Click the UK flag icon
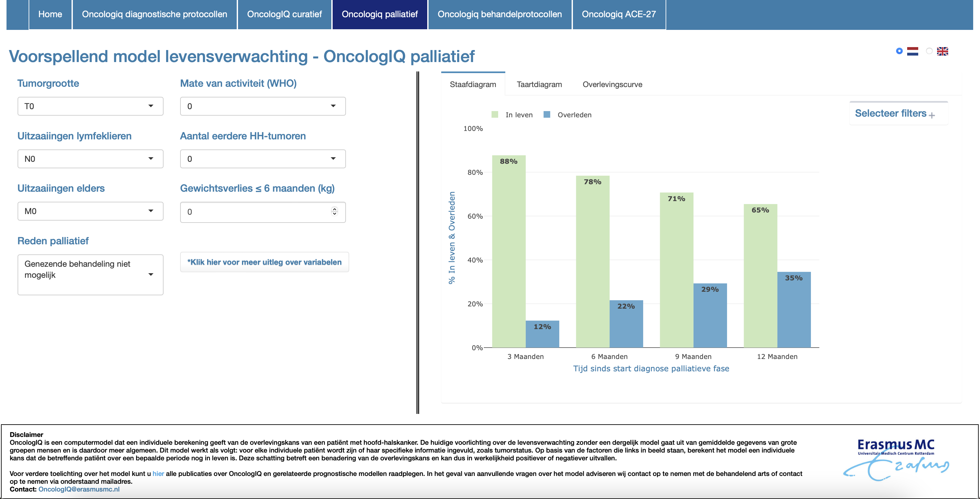The width and height of the screenshot is (980, 499). [x=942, y=51]
